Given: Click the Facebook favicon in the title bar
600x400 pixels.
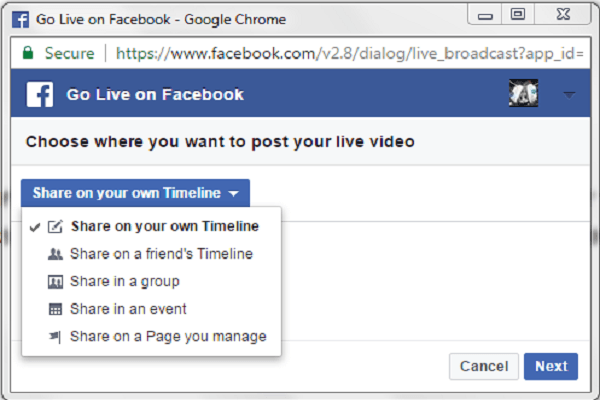Looking at the screenshot, I should pyautogui.click(x=20, y=20).
